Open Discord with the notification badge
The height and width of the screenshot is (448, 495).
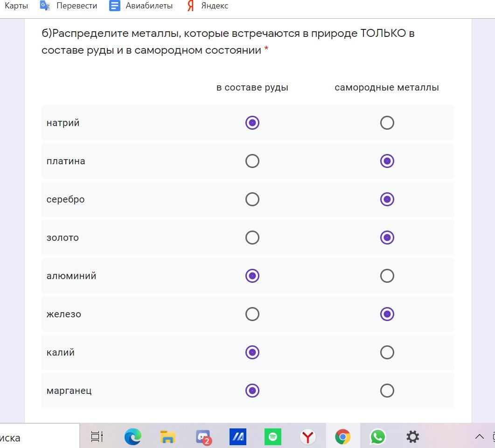(203, 437)
